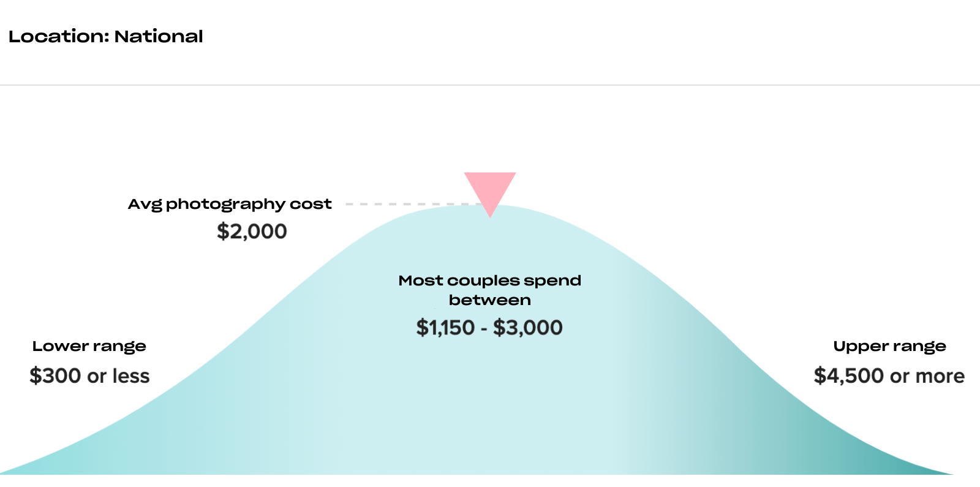Click the word 'National' in the heading
Viewport: 980px width, 487px height.
click(x=159, y=36)
